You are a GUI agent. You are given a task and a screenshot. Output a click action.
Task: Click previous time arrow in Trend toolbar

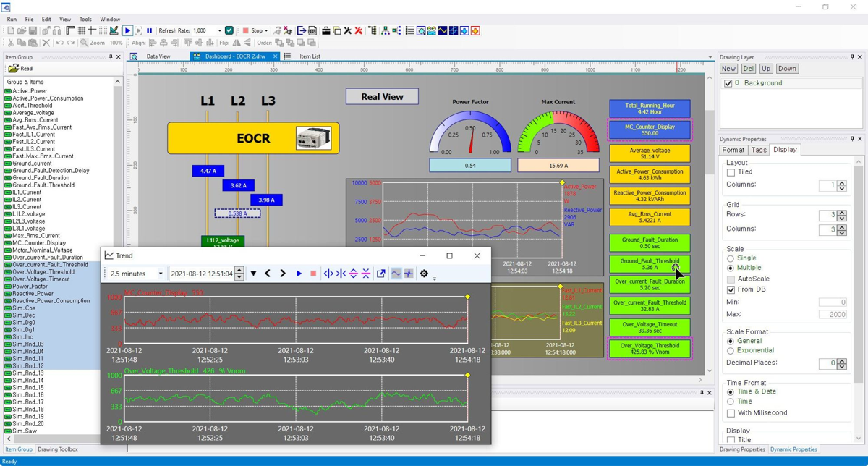pos(268,274)
